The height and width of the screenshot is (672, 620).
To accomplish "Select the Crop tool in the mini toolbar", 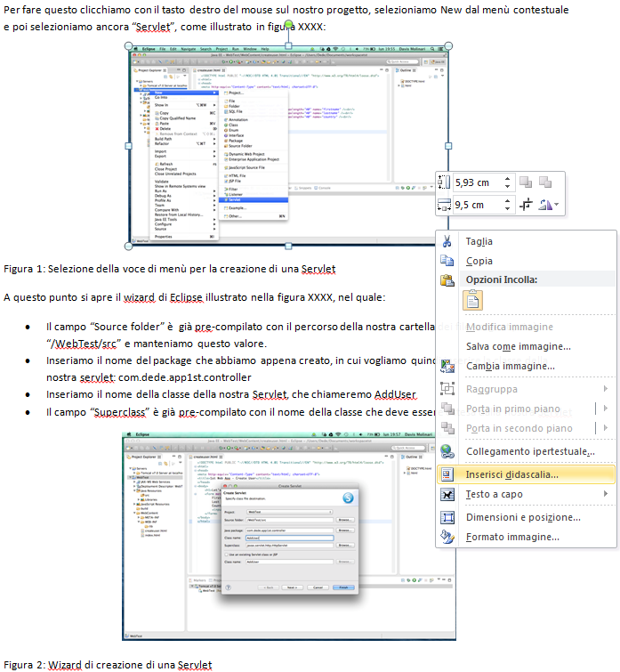I will pyautogui.click(x=526, y=205).
